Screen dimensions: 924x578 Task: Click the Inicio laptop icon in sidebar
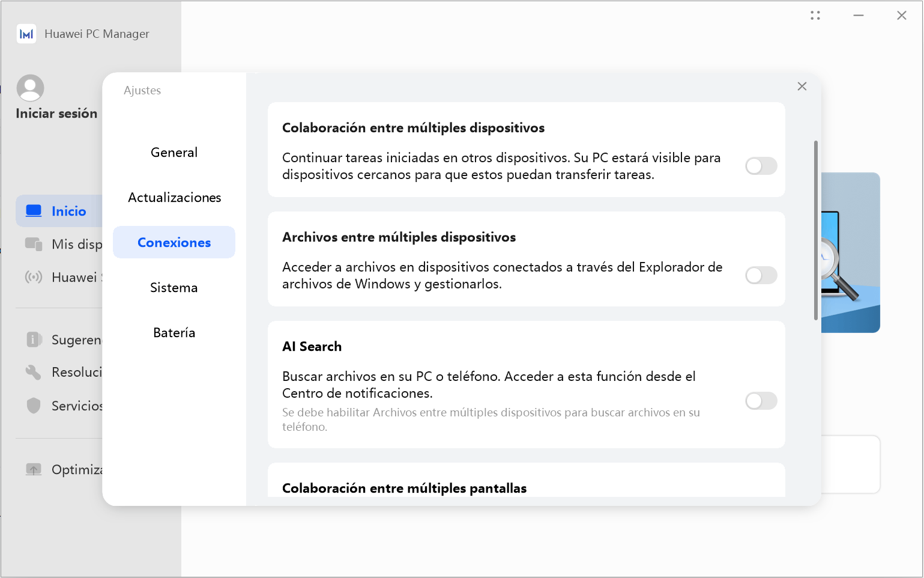click(x=34, y=211)
